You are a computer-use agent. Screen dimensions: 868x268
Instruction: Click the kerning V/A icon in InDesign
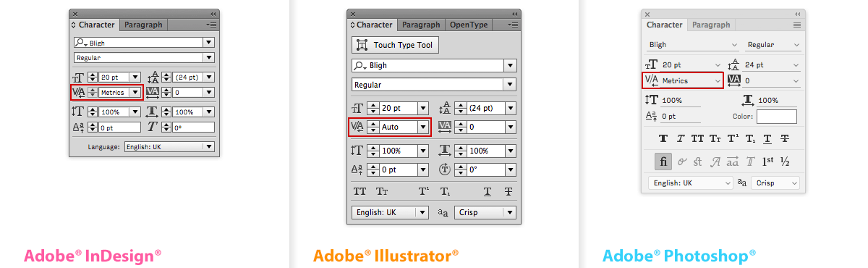tap(80, 92)
